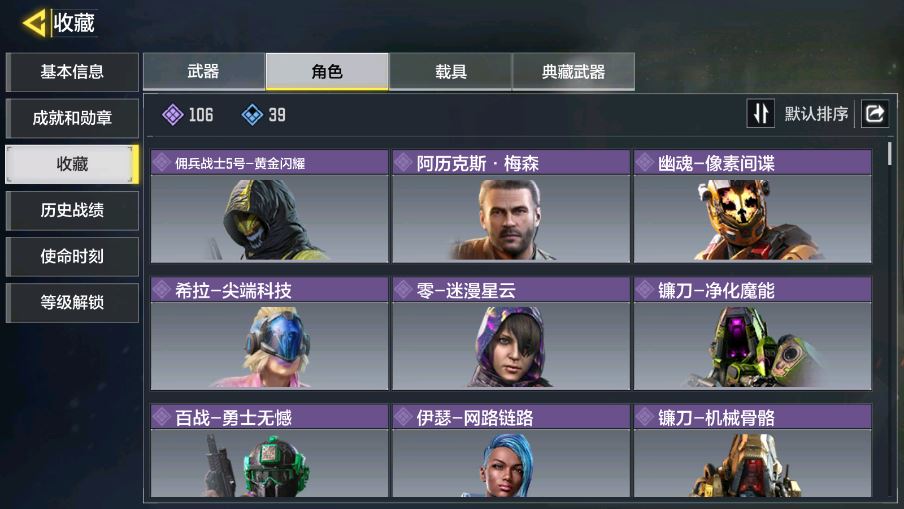
Task: Click rarity diamond icon on 希拉-尖端科技 card
Action: (161, 290)
